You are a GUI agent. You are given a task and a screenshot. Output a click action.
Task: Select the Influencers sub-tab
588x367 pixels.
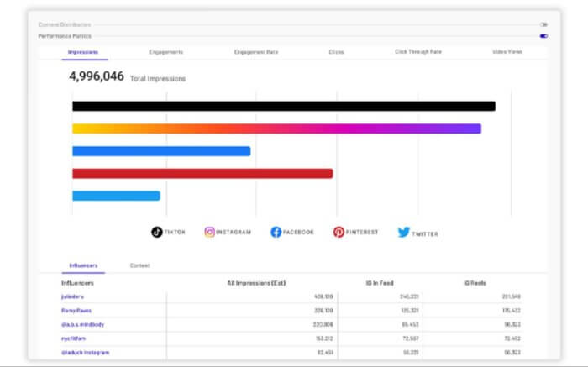click(82, 265)
